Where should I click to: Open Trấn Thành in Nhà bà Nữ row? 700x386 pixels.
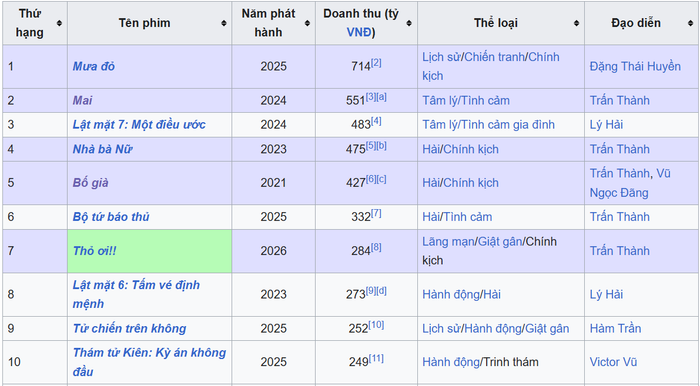click(x=619, y=149)
